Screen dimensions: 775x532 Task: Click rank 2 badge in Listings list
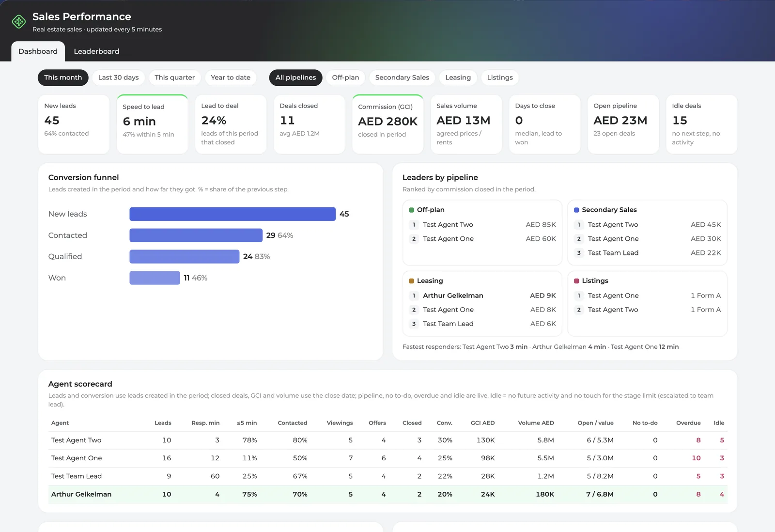(x=579, y=310)
